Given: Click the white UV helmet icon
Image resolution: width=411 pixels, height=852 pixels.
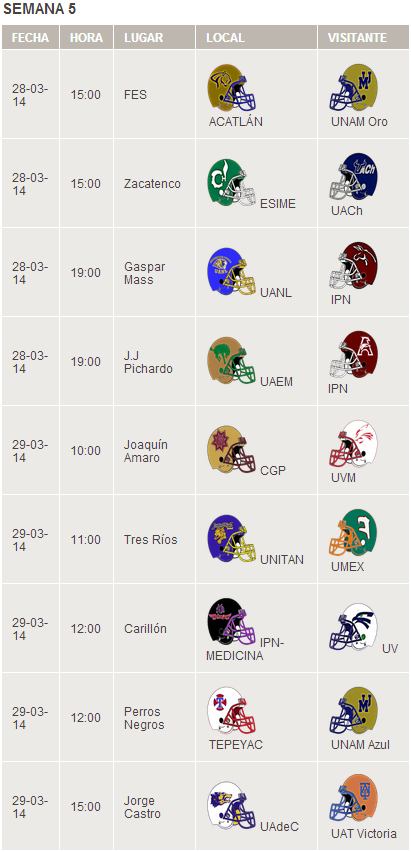Looking at the screenshot, I should click(353, 627).
